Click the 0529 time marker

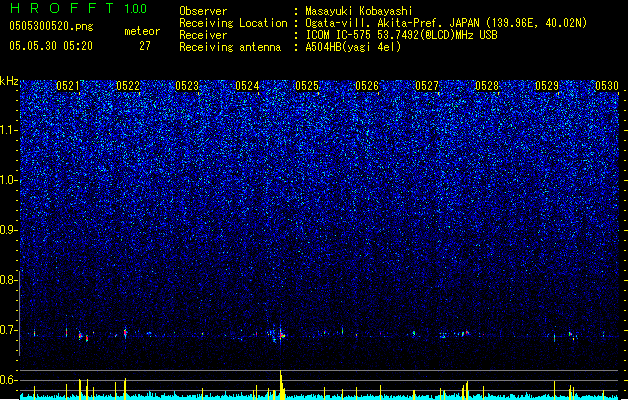pos(547,86)
